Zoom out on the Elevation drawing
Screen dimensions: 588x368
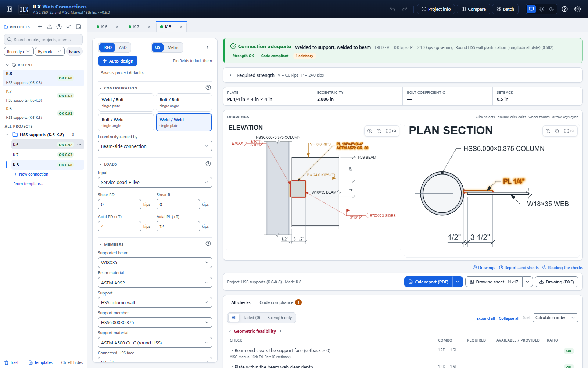pos(379,131)
